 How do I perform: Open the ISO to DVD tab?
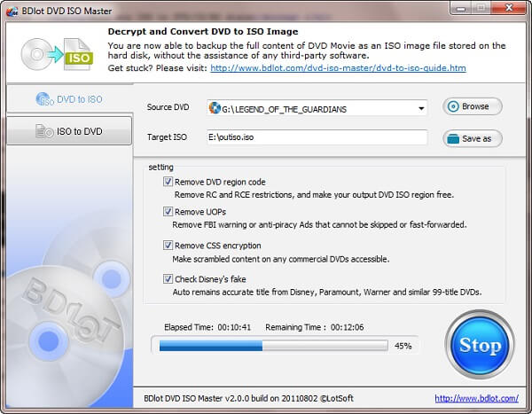pyautogui.click(x=68, y=131)
